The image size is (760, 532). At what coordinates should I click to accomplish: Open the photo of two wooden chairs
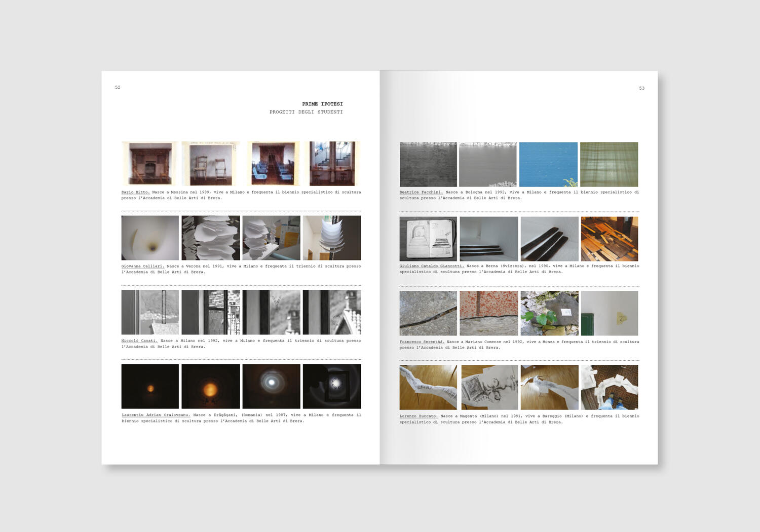pyautogui.click(x=210, y=164)
